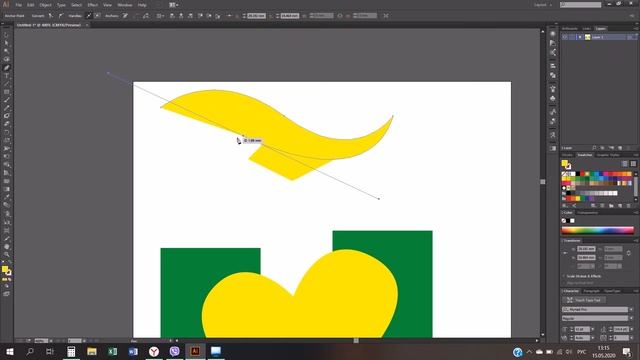Image resolution: width=640 pixels, height=360 pixels.
Task: Open the File menu
Action: [18, 5]
